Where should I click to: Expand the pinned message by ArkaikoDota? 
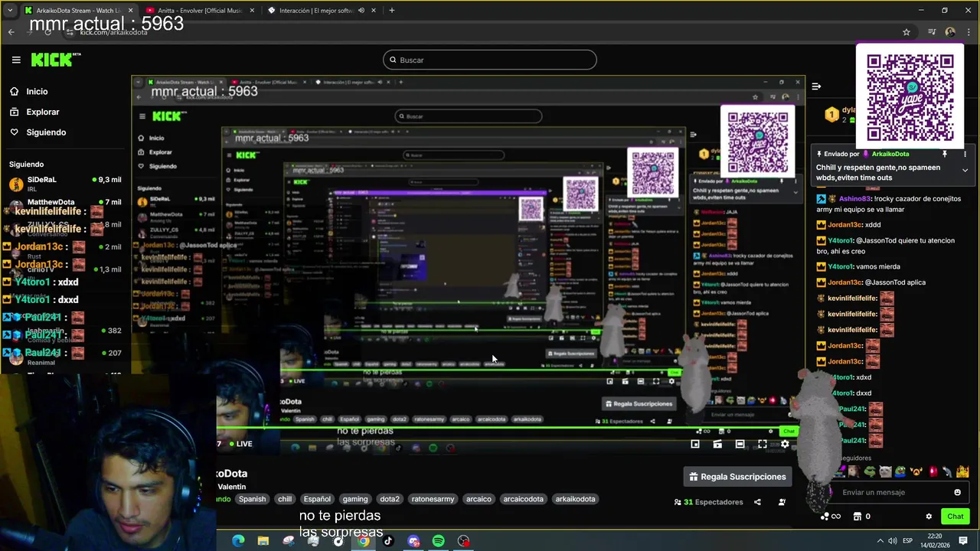coord(965,170)
